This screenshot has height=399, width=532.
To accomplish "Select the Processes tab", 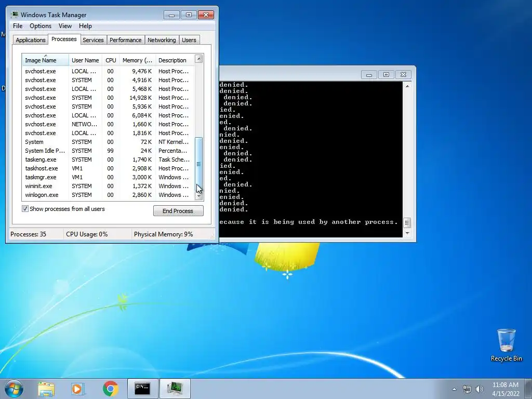I will pyautogui.click(x=64, y=39).
